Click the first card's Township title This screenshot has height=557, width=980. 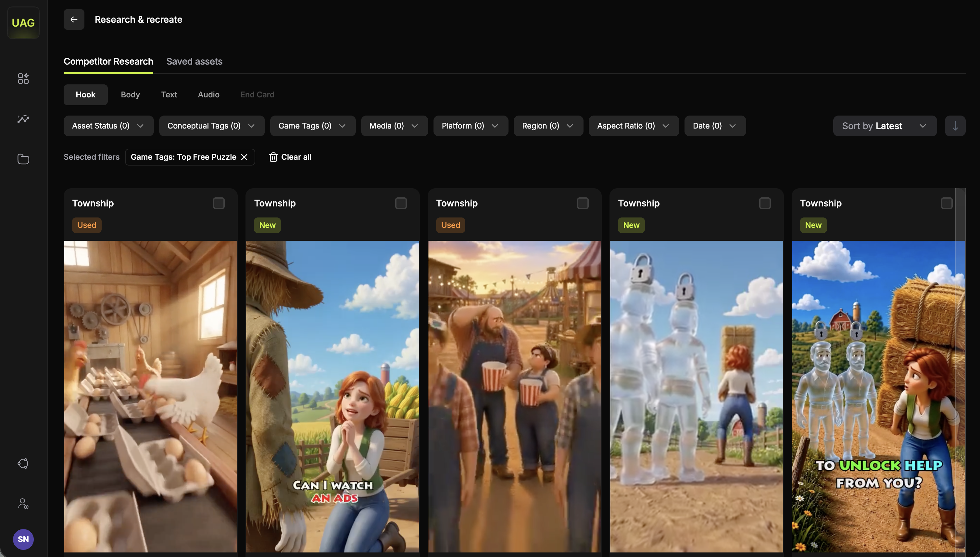click(93, 203)
